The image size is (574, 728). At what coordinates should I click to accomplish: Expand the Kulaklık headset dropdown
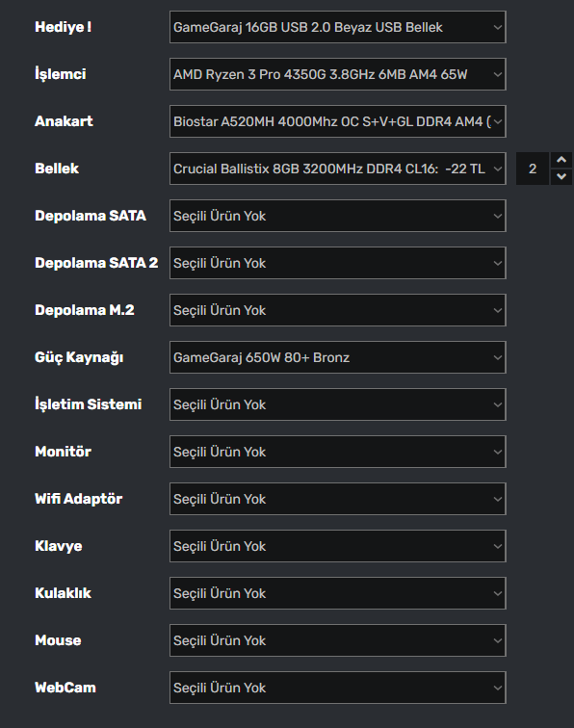tap(338, 593)
